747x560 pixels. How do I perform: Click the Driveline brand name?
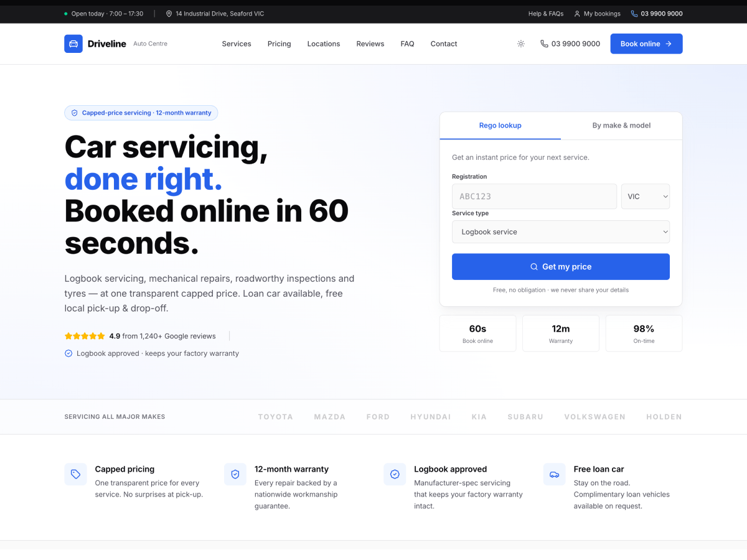pos(107,44)
